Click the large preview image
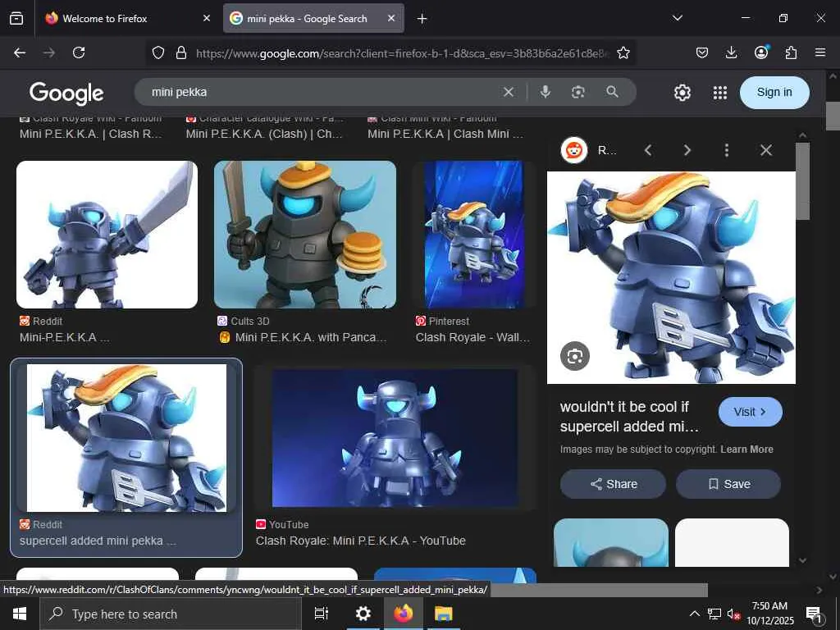Screen dimensions: 840x630 pos(671,277)
